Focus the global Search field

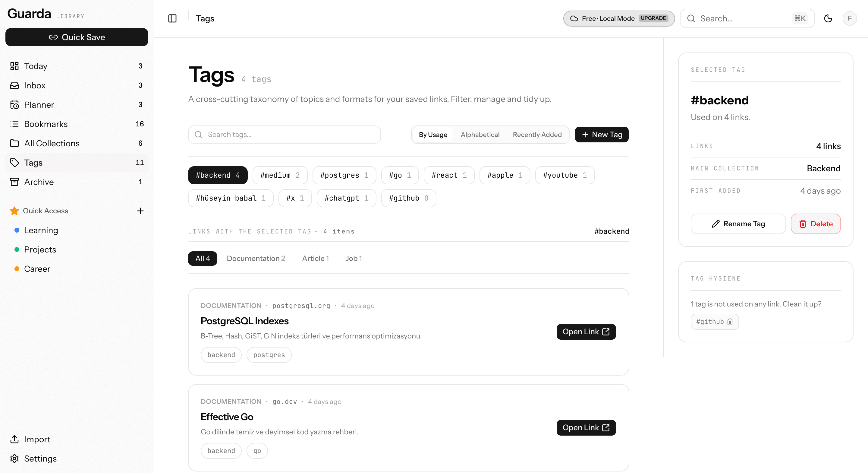click(x=747, y=19)
